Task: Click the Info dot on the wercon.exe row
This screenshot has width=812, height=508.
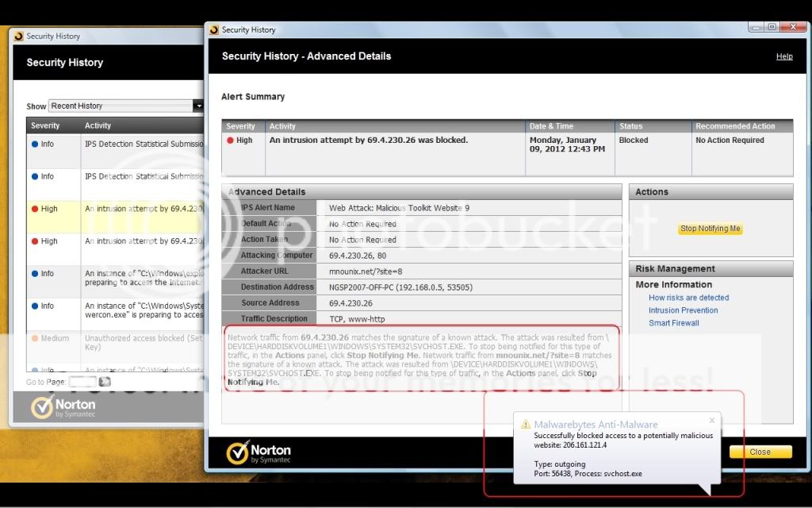Action: point(35,306)
